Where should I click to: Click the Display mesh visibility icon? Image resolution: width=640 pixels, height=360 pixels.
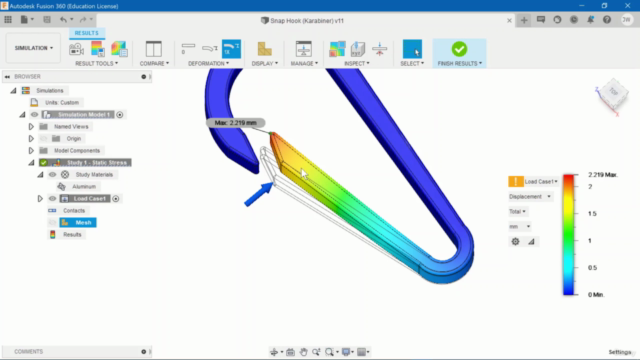coord(264,49)
